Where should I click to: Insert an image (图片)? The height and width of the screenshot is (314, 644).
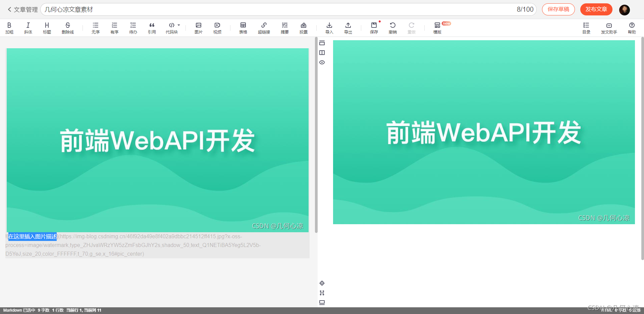click(x=199, y=28)
